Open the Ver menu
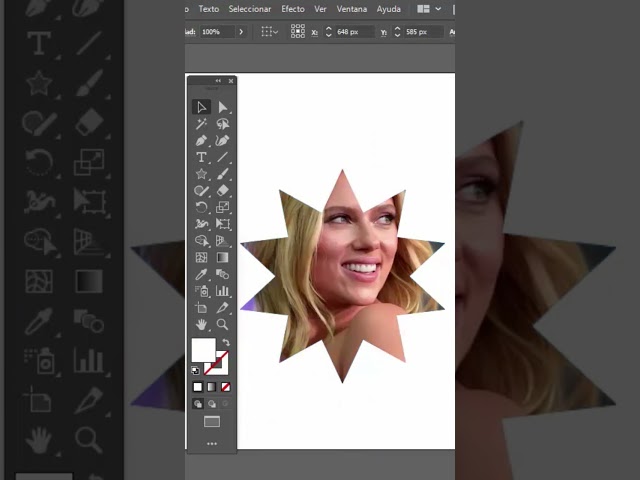Image resolution: width=640 pixels, height=480 pixels. [320, 9]
